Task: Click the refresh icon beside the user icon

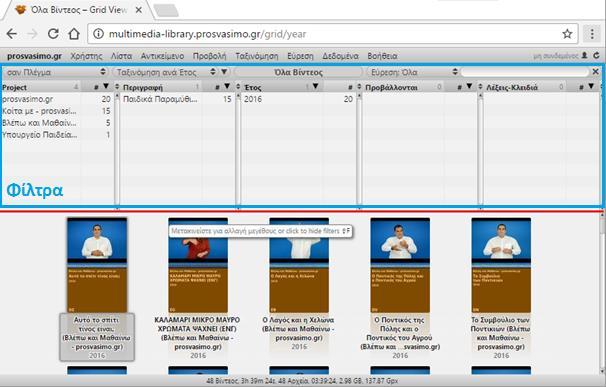Action: click(x=596, y=55)
